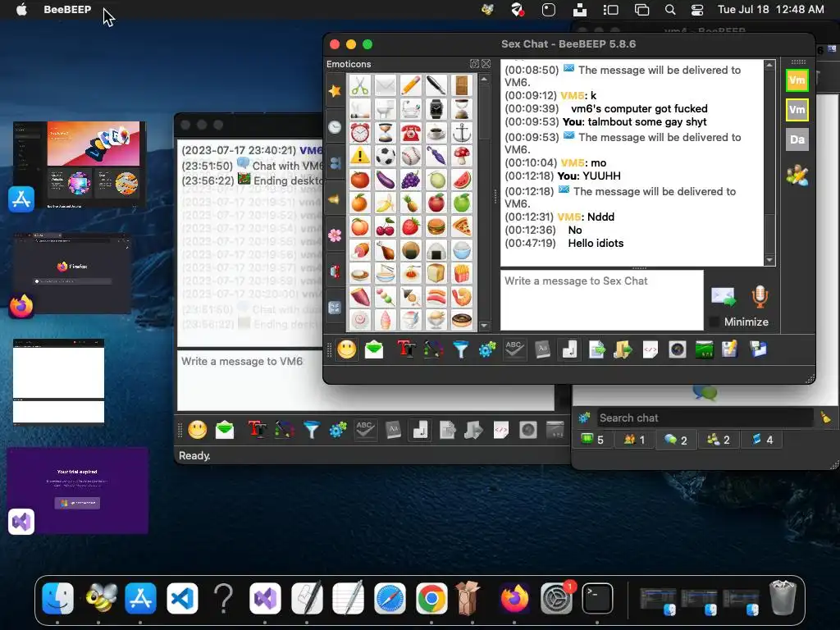Open Safari from the dock
840x630 pixels.
pyautogui.click(x=390, y=598)
